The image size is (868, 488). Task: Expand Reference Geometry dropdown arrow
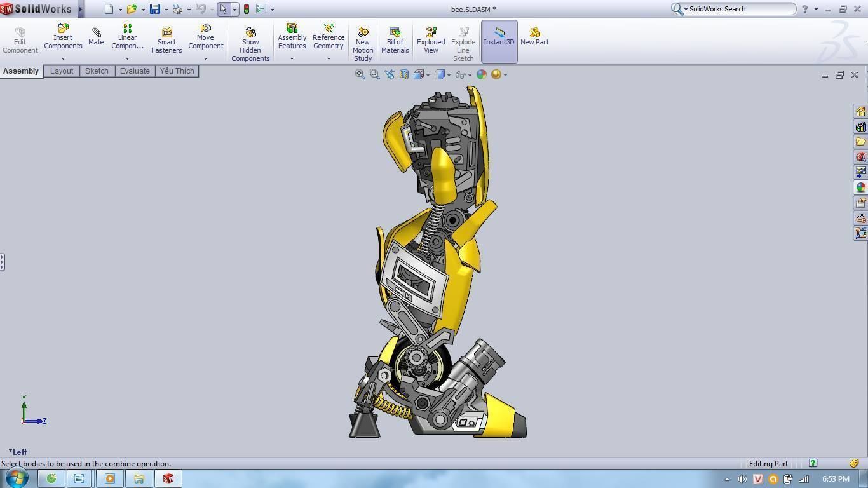click(329, 58)
